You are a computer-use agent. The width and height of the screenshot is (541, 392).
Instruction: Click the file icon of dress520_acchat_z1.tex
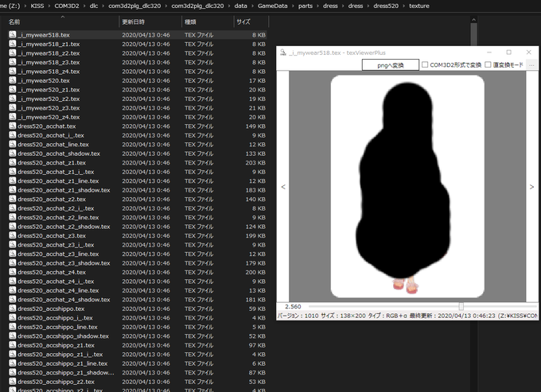tap(13, 162)
